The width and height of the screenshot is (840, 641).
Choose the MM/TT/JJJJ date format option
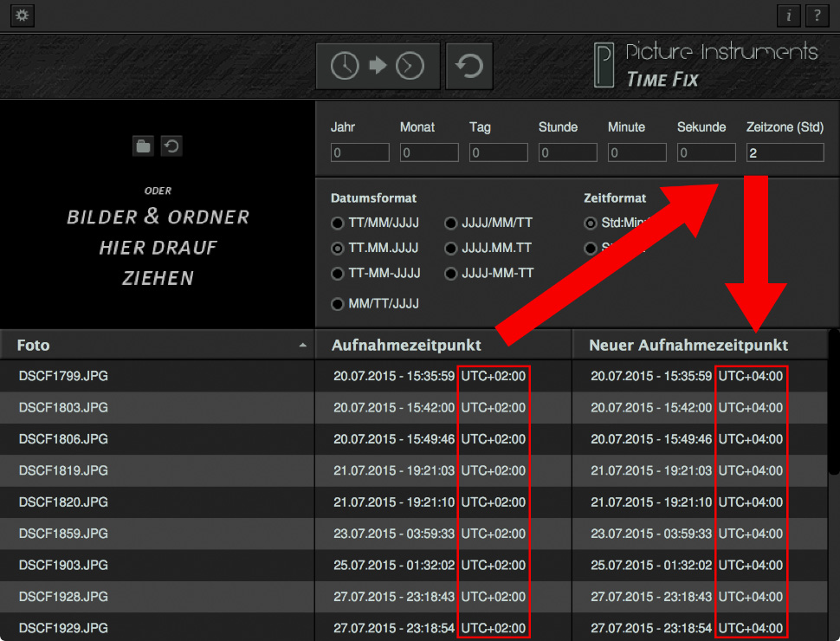tap(337, 304)
